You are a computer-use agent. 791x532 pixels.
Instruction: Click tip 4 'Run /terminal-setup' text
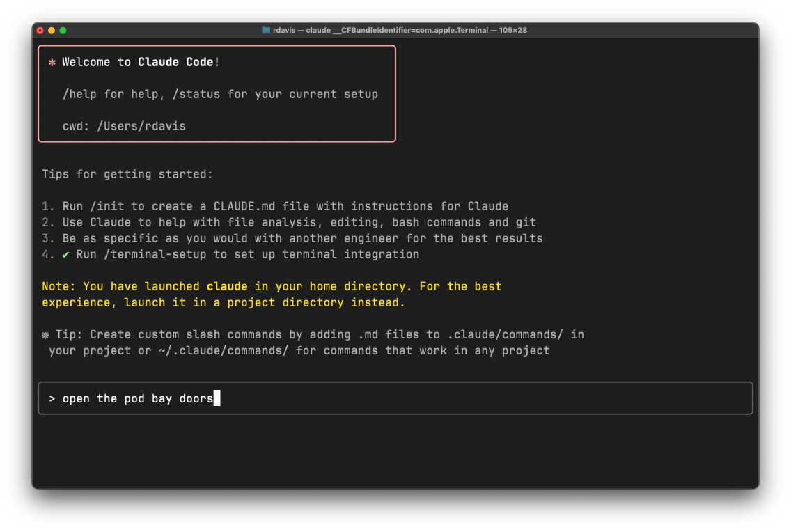[x=248, y=255]
